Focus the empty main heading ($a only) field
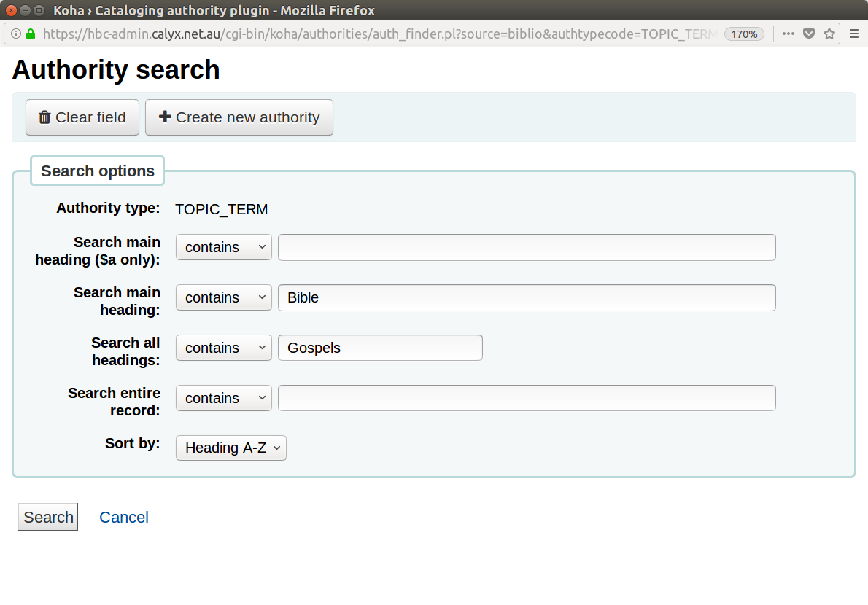 click(x=526, y=247)
